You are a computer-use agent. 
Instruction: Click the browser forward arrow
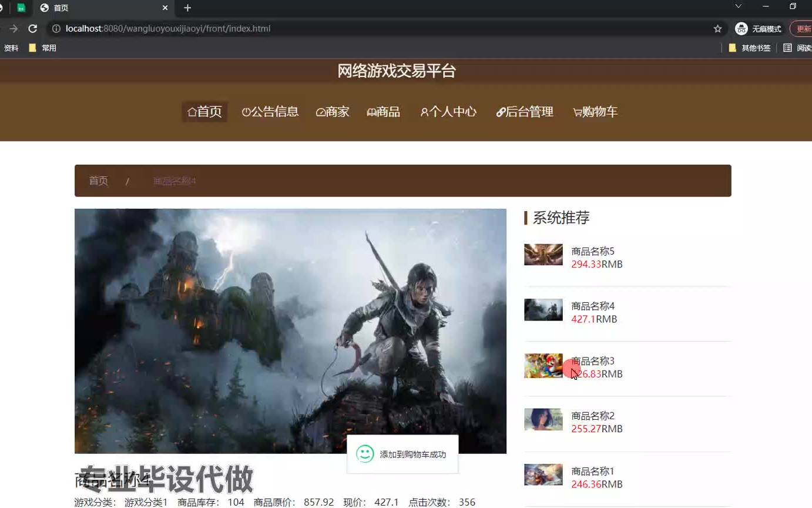point(13,28)
